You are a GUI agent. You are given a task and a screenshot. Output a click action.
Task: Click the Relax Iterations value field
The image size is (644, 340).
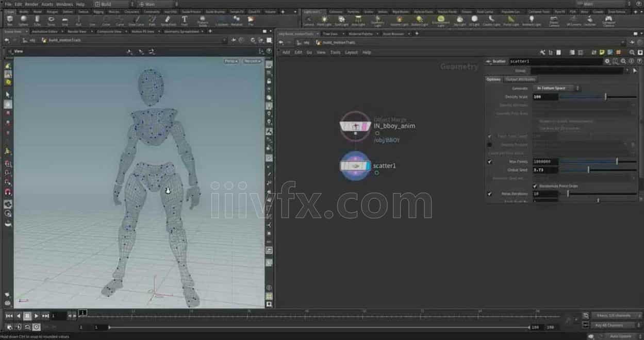pyautogui.click(x=545, y=194)
